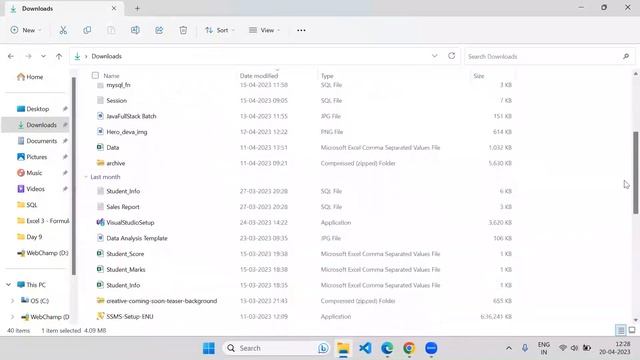Click the search magnifier icon
640x360 pixels.
[x=626, y=56]
